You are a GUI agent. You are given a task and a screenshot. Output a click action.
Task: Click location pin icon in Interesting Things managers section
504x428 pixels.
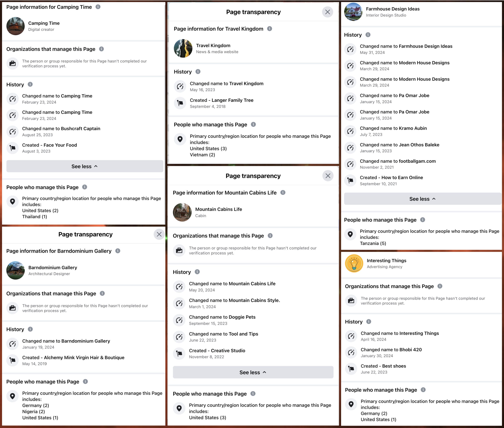(x=351, y=404)
